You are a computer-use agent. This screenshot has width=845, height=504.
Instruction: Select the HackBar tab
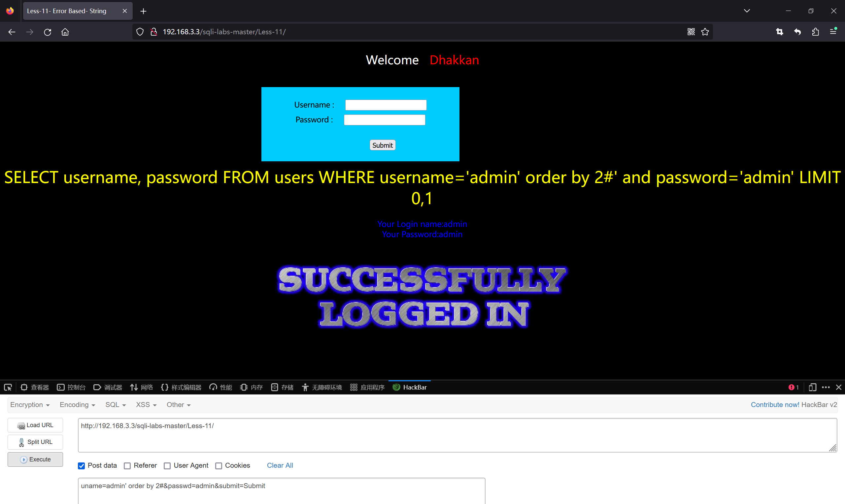tap(409, 387)
